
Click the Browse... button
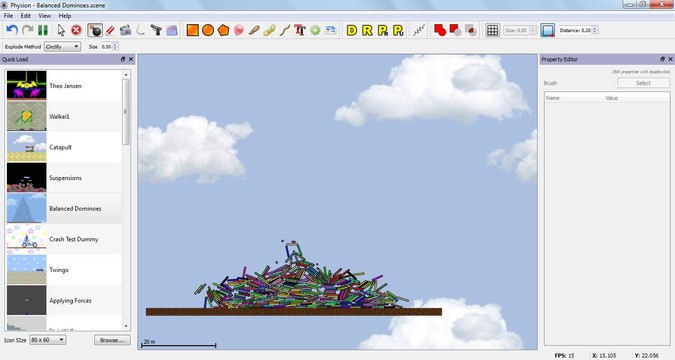112,340
